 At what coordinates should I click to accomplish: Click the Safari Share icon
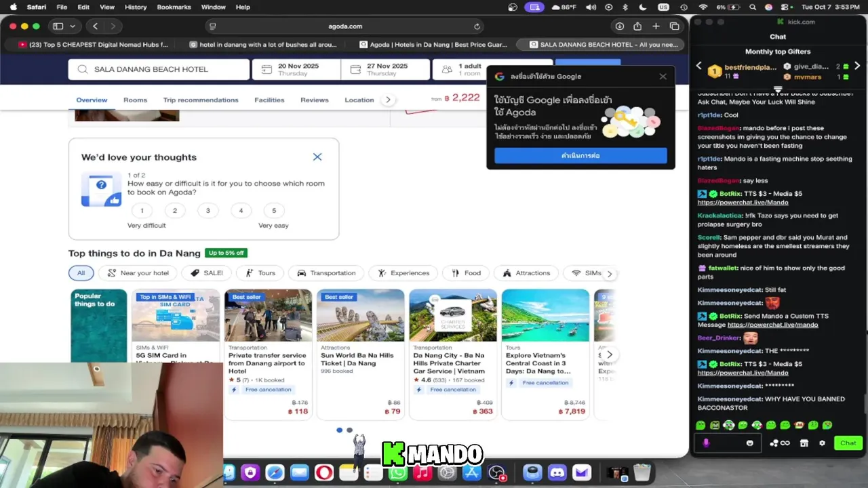click(x=637, y=26)
